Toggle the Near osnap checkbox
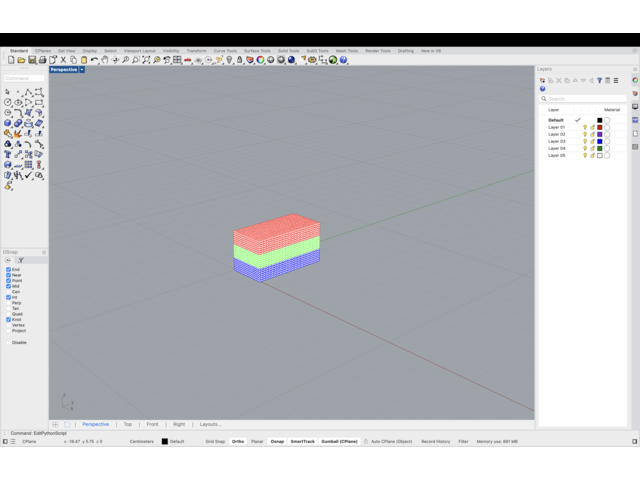Screen dimensions: 640x480 (9, 275)
